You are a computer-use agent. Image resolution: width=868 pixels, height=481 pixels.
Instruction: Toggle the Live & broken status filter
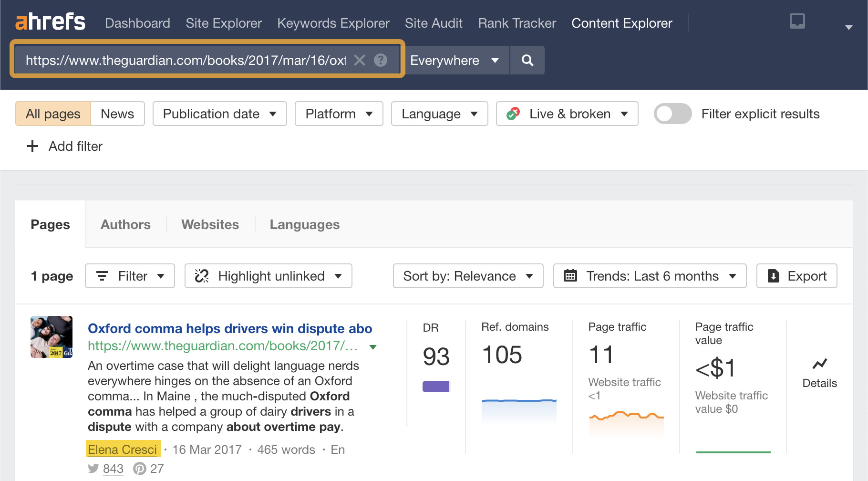coord(567,114)
